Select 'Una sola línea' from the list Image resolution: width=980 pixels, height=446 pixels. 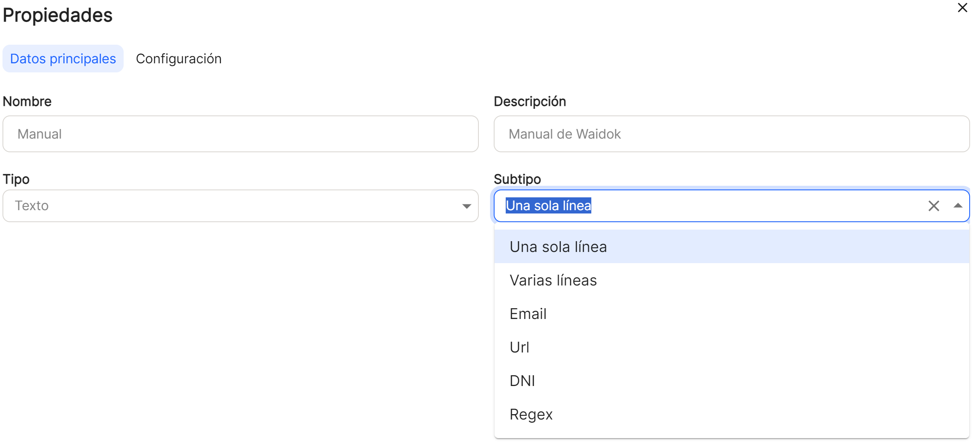coord(731,247)
